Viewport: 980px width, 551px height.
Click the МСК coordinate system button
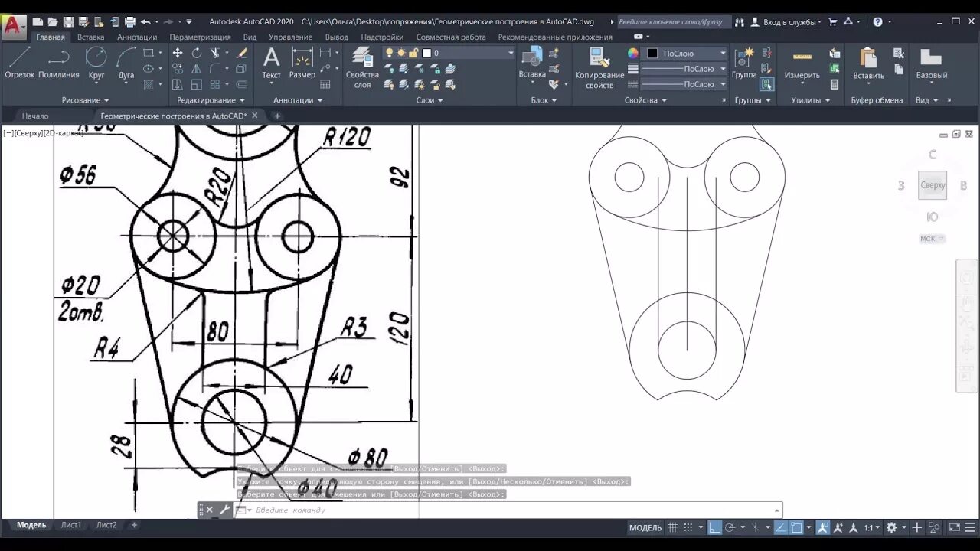[932, 239]
